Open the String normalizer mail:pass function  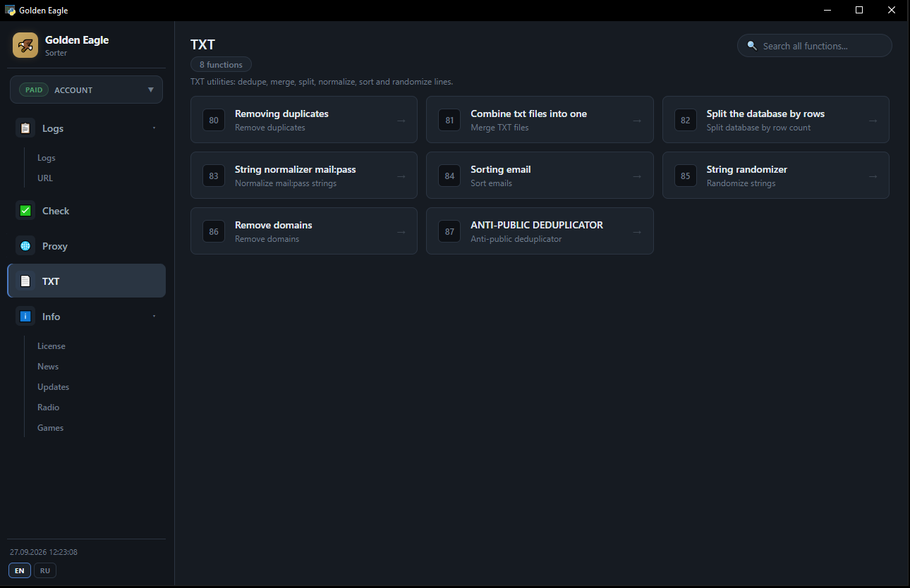click(x=304, y=176)
